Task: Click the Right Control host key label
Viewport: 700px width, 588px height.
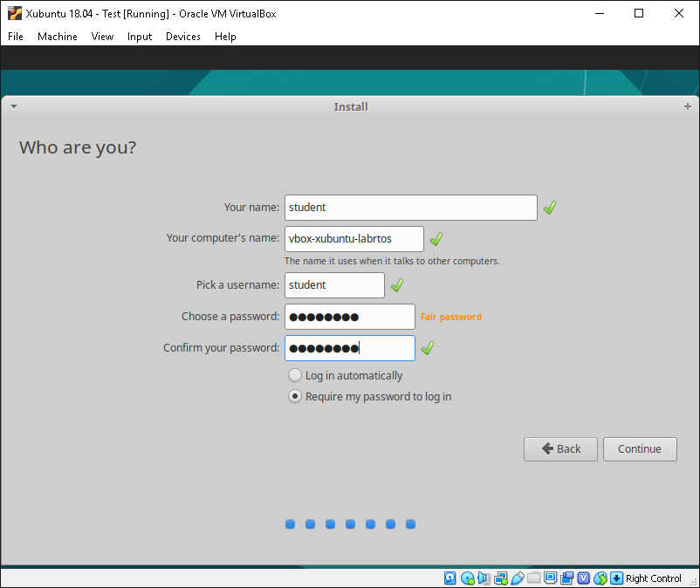Action: (x=654, y=578)
